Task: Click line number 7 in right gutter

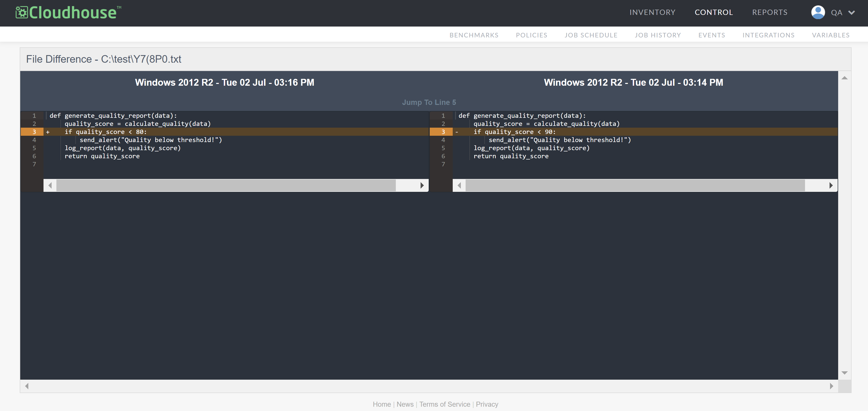Action: pyautogui.click(x=443, y=164)
